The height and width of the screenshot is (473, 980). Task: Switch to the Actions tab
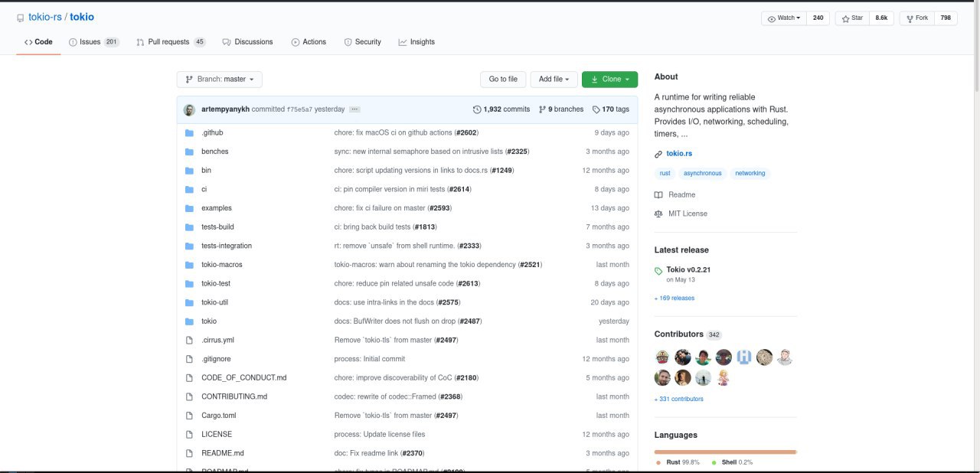point(309,42)
